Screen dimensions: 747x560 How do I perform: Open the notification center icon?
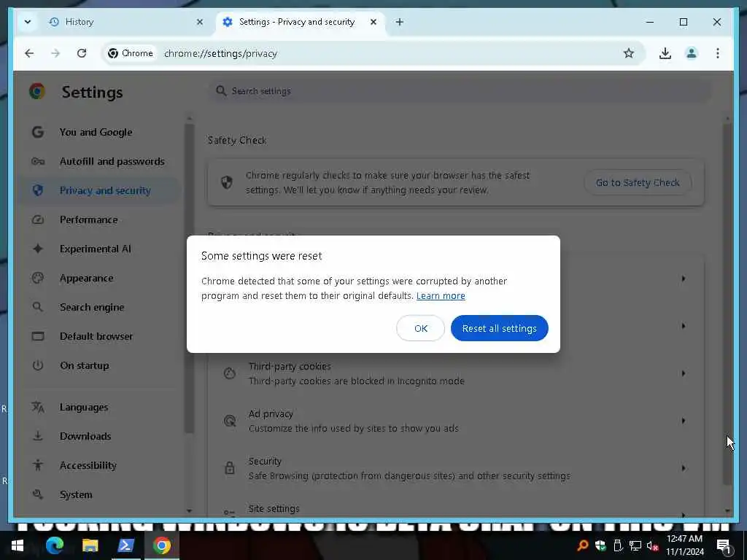(724, 546)
